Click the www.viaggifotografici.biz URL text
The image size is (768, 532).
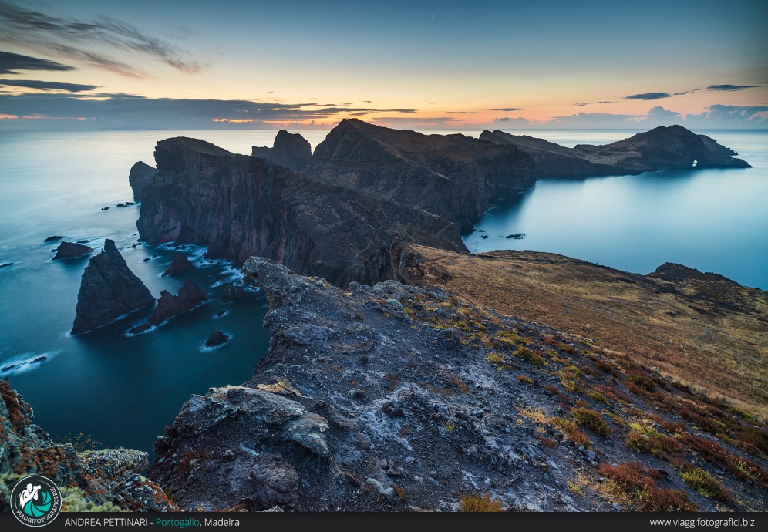coord(702,523)
